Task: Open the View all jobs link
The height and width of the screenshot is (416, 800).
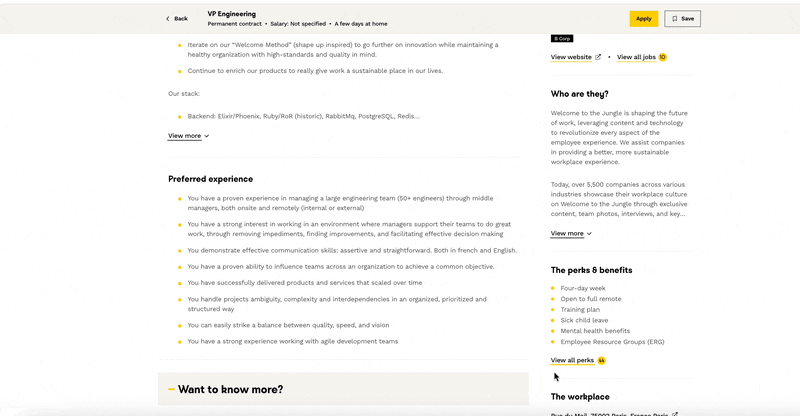Action: coord(636,57)
